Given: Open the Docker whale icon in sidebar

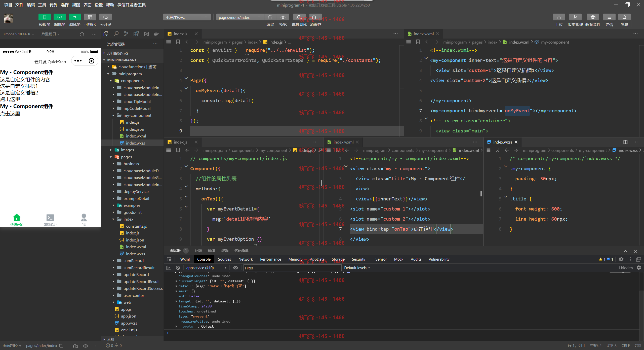Looking at the screenshot, I should (156, 34).
